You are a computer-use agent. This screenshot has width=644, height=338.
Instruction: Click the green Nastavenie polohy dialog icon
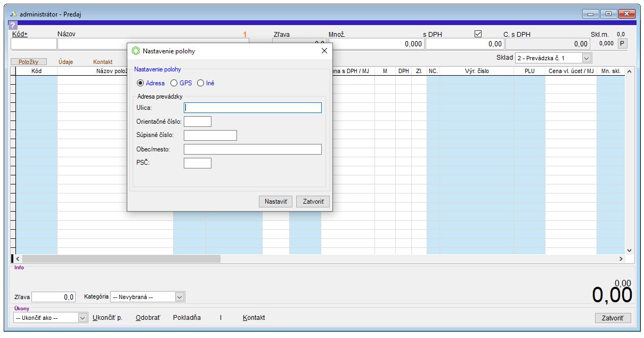(135, 51)
